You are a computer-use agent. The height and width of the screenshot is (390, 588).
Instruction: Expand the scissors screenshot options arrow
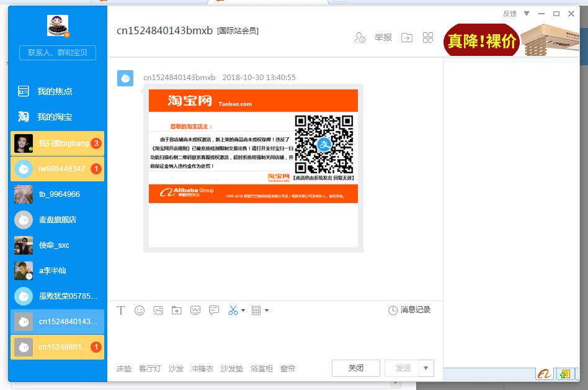[x=243, y=311]
